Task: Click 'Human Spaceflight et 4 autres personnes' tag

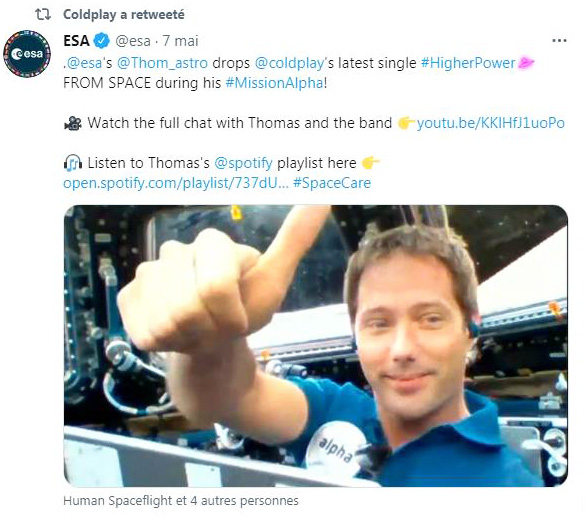Action: tap(181, 500)
